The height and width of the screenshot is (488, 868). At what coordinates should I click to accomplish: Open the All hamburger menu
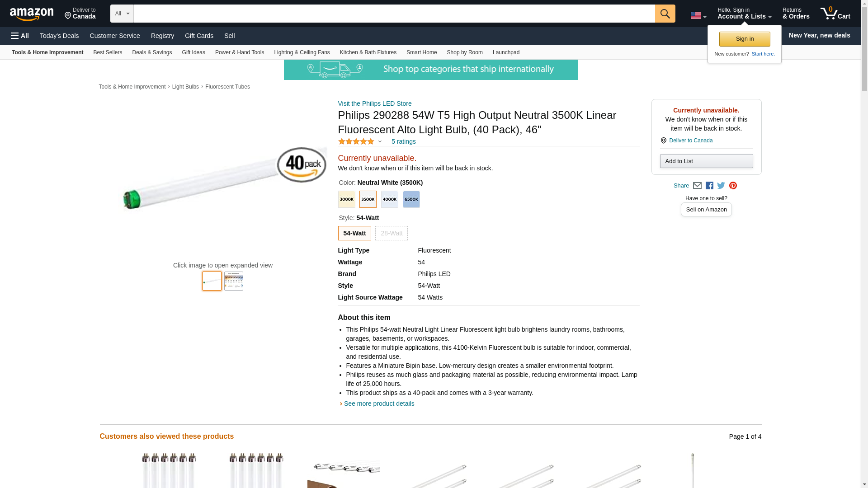[20, 36]
